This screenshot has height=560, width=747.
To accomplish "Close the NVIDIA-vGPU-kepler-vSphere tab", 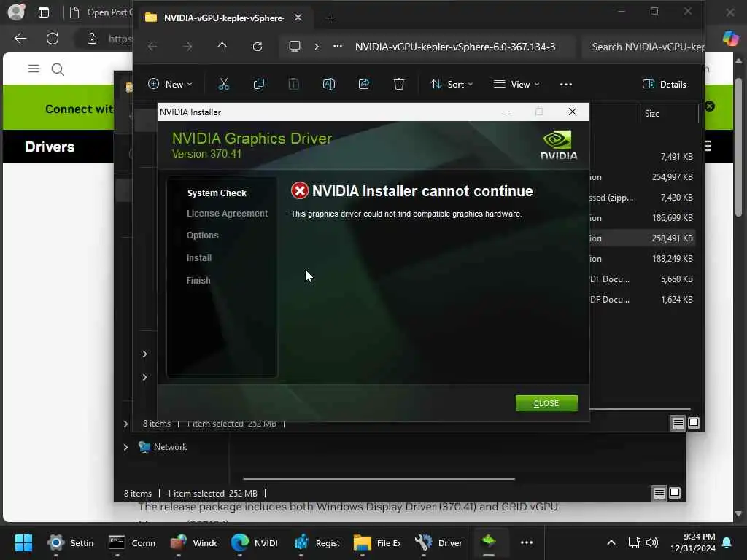I will click(x=298, y=17).
